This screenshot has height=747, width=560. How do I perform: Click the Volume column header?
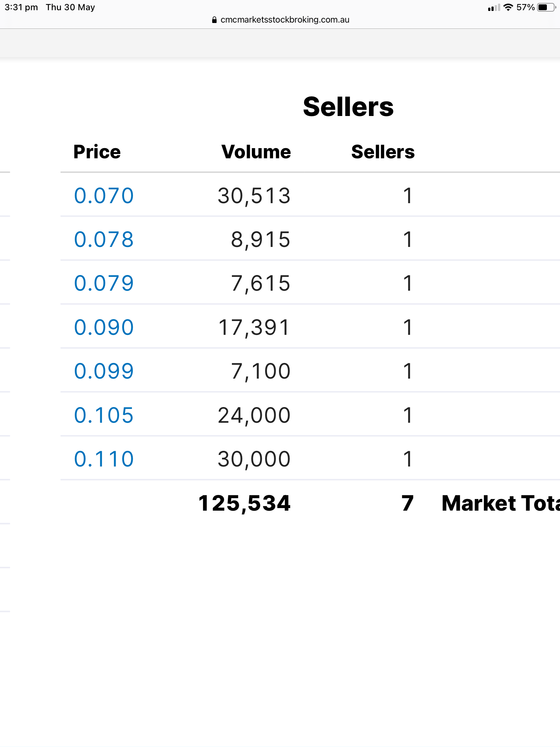256,152
